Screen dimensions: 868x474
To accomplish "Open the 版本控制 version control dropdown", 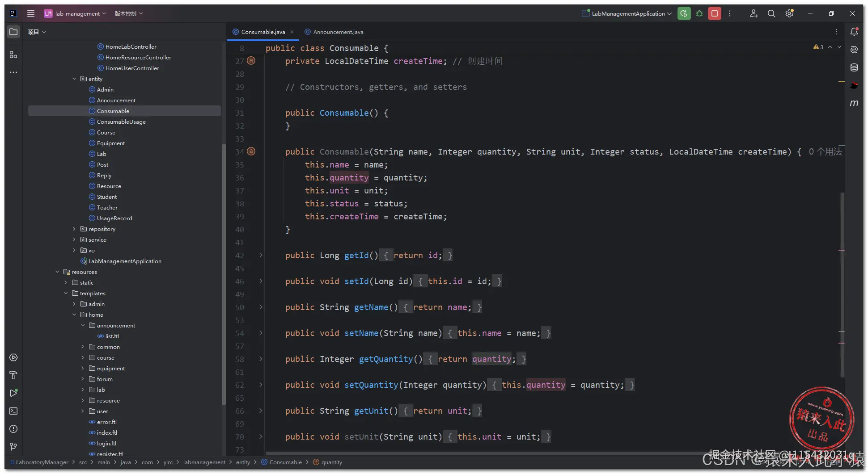I will click(129, 13).
